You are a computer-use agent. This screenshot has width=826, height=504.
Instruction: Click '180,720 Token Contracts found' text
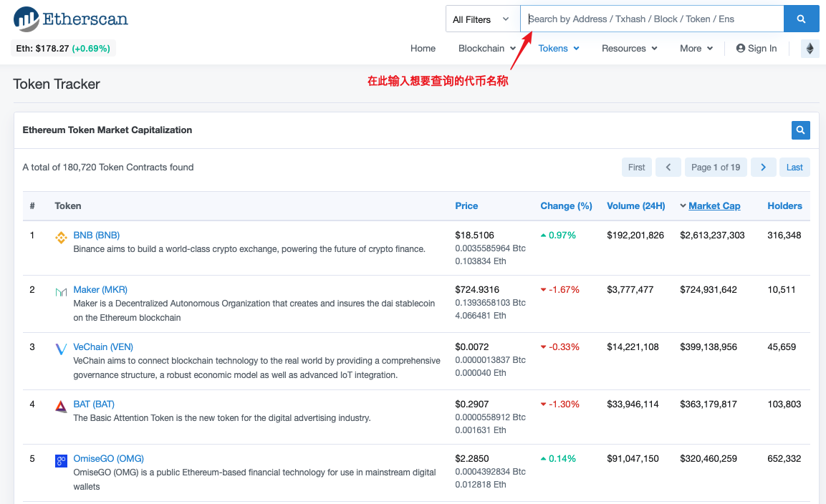[x=128, y=168]
